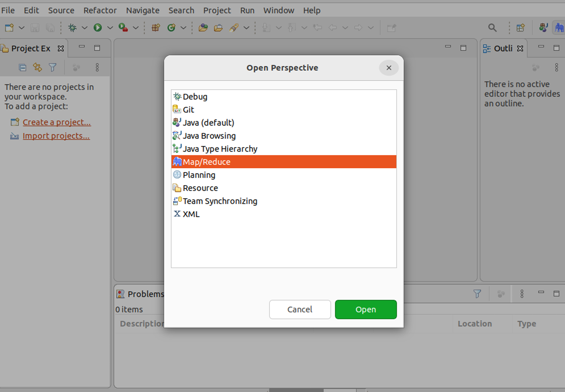The image size is (565, 392).
Task: Select the Problems view tab
Action: [140, 294]
